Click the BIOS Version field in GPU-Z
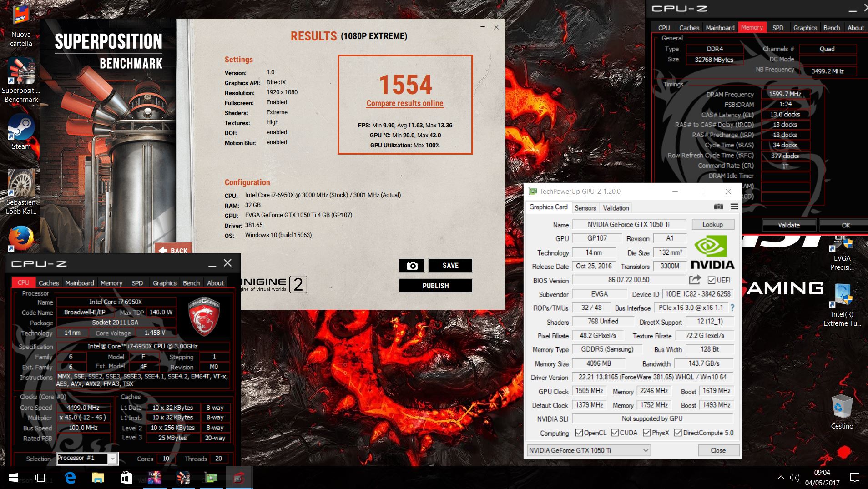This screenshot has height=489, width=868. coord(628,280)
